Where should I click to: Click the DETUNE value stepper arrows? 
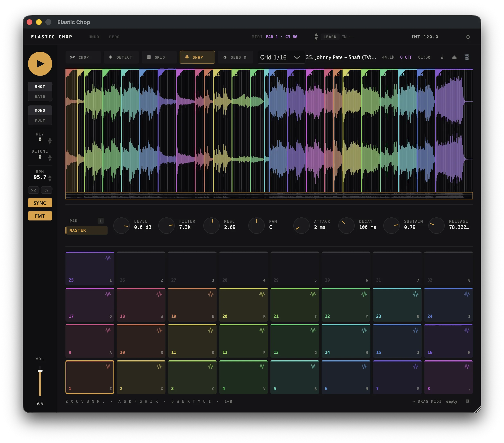point(50,158)
